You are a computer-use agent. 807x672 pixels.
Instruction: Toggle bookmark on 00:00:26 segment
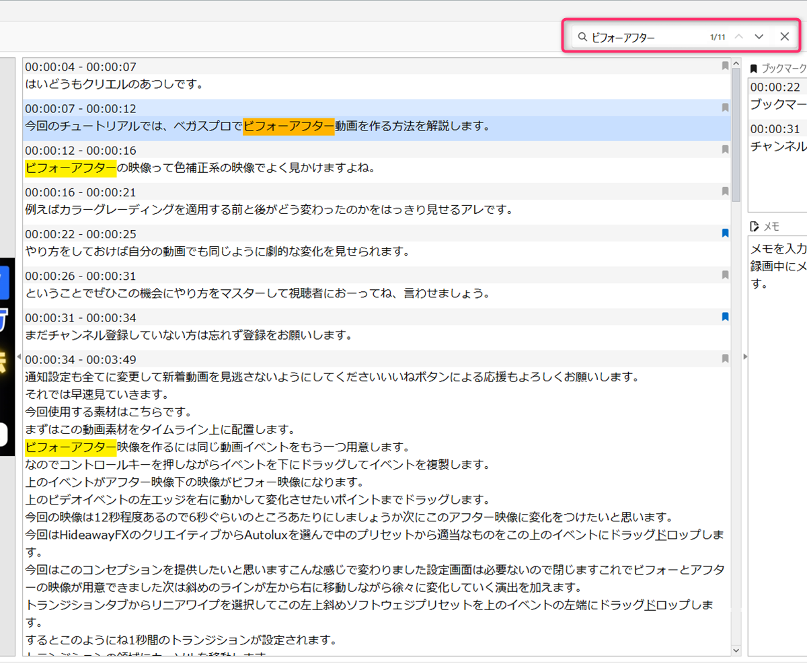tap(725, 275)
